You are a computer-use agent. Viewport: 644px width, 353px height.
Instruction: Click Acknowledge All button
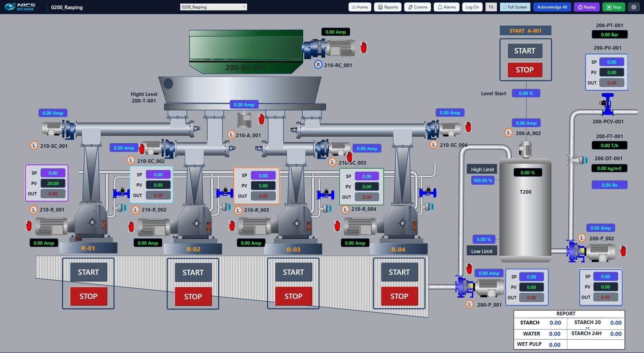point(552,7)
